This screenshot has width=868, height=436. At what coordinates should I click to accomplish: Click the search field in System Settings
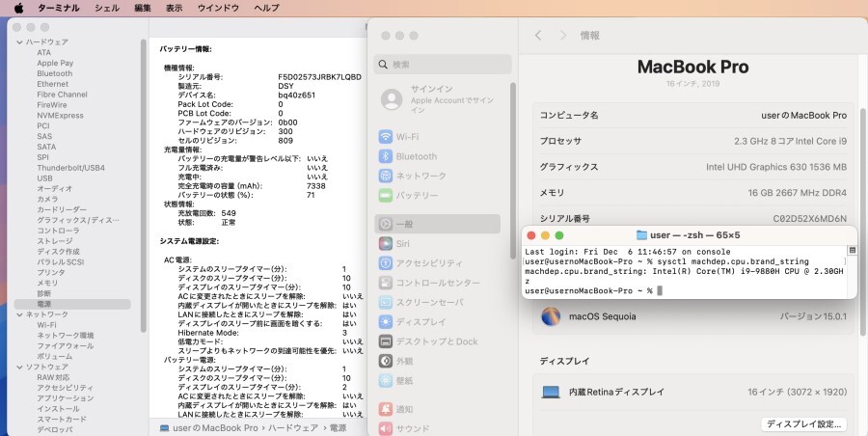[x=443, y=65]
